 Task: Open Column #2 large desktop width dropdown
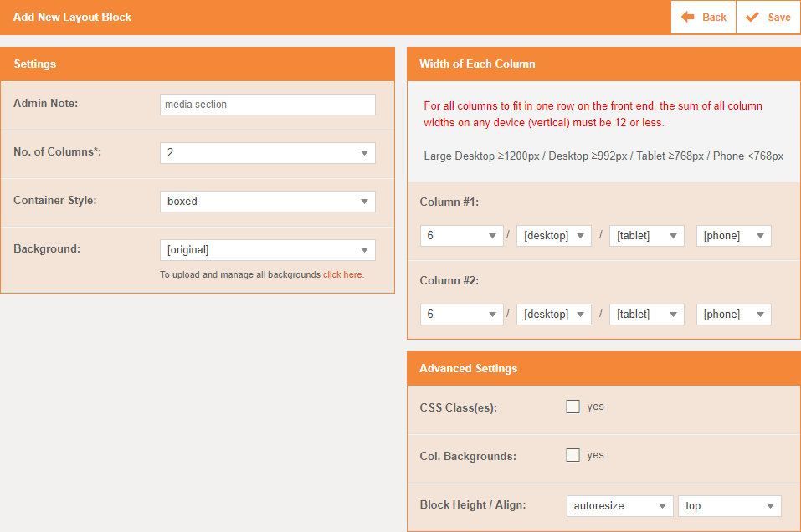(x=461, y=315)
